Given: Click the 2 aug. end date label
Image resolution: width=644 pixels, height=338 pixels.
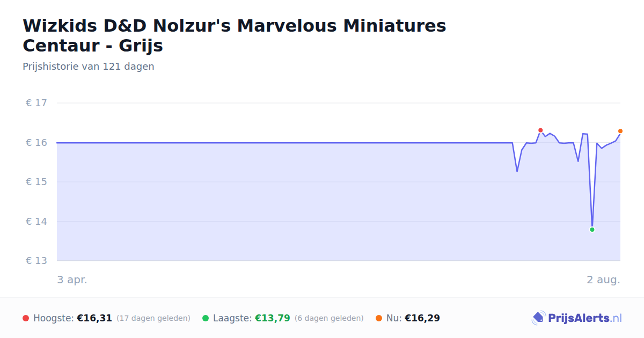Looking at the screenshot, I should (603, 280).
